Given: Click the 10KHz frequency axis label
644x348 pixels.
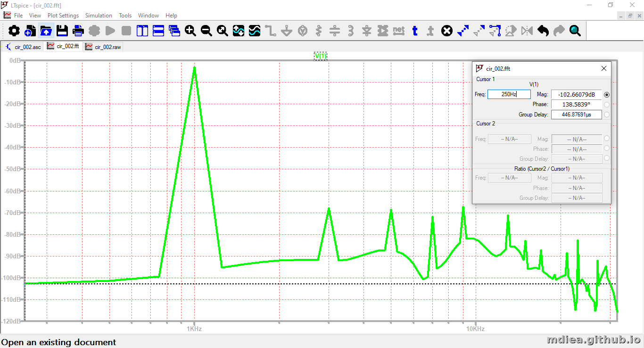Looking at the screenshot, I should [x=475, y=329].
